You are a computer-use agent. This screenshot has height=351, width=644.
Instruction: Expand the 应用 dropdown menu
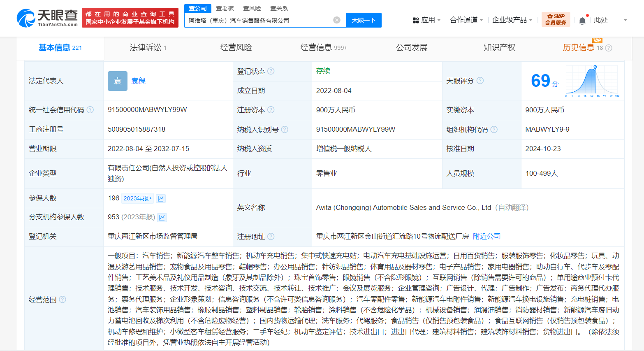click(427, 20)
